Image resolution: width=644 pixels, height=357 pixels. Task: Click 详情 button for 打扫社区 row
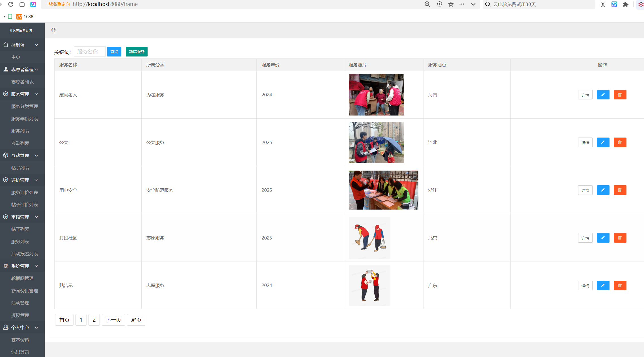[585, 238]
